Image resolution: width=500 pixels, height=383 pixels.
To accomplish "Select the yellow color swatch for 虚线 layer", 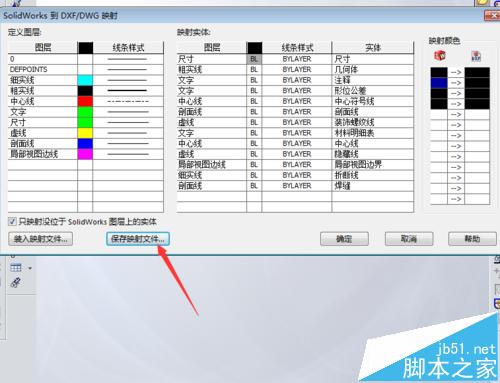I will [x=85, y=133].
